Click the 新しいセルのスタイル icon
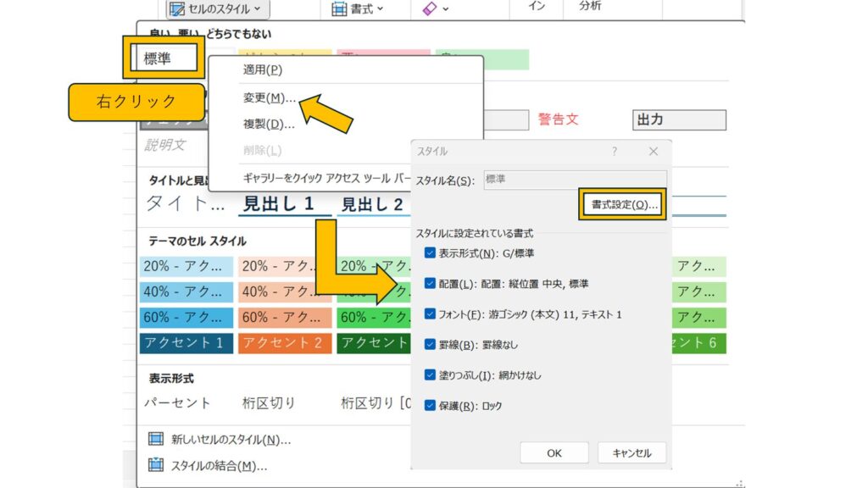The height and width of the screenshot is (488, 868). coord(156,439)
